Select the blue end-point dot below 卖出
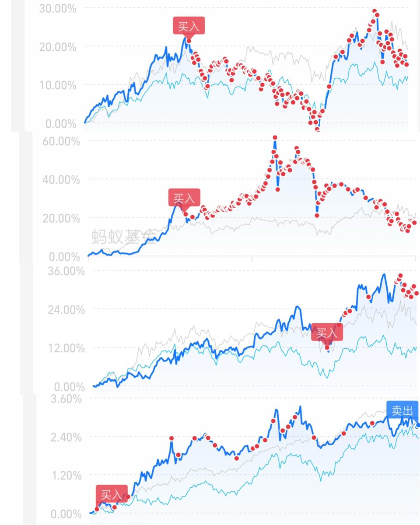This screenshot has height=525, width=420. [x=418, y=425]
